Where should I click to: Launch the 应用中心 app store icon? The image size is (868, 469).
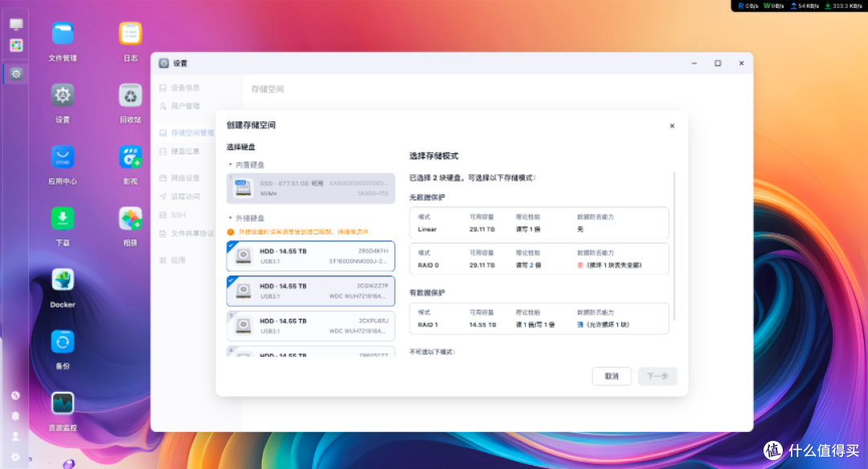63,157
